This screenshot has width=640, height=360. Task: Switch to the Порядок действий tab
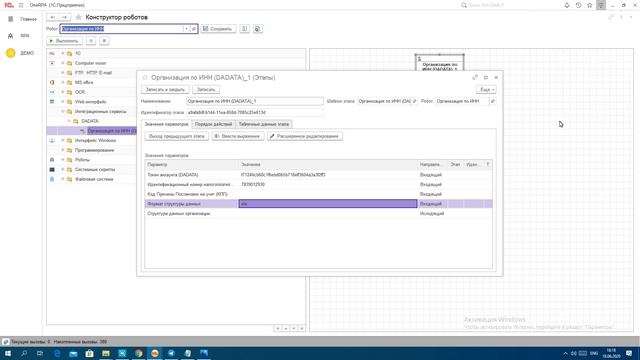click(213, 124)
